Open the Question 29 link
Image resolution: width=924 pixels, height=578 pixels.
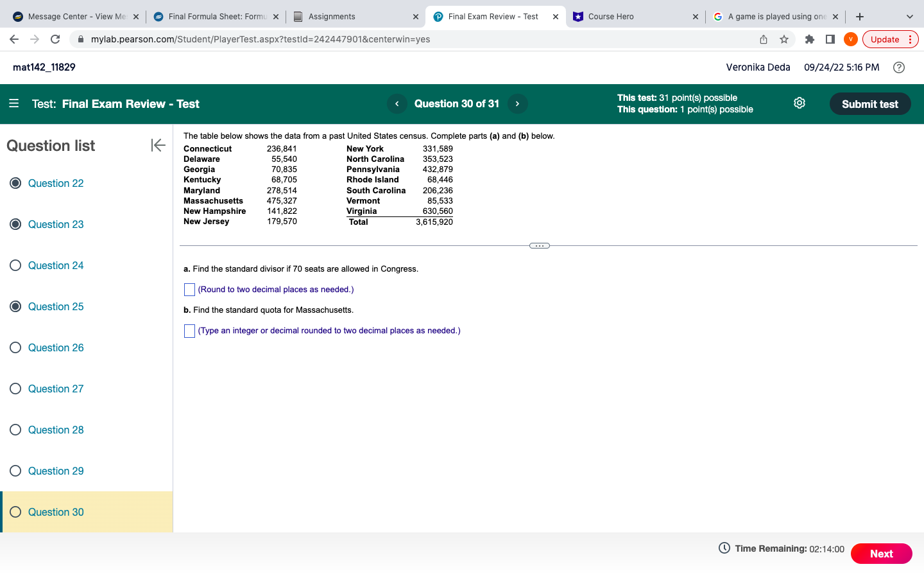[x=56, y=471]
